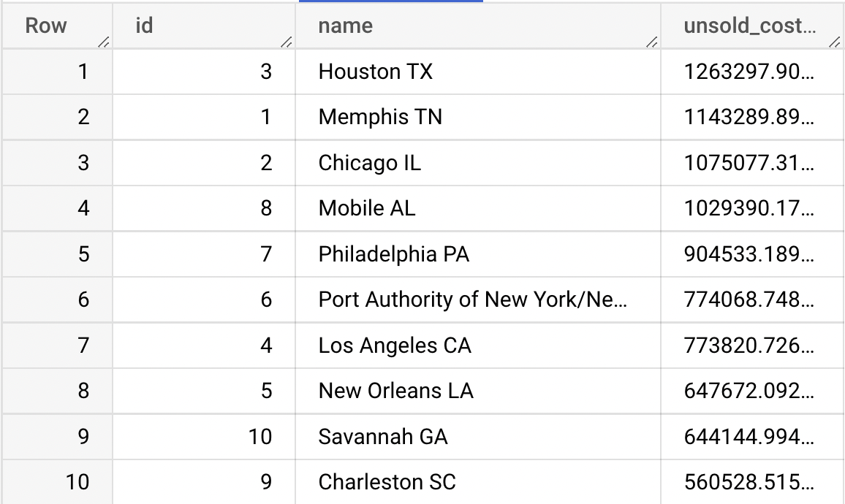Select the Savannah GA cell

(383, 437)
